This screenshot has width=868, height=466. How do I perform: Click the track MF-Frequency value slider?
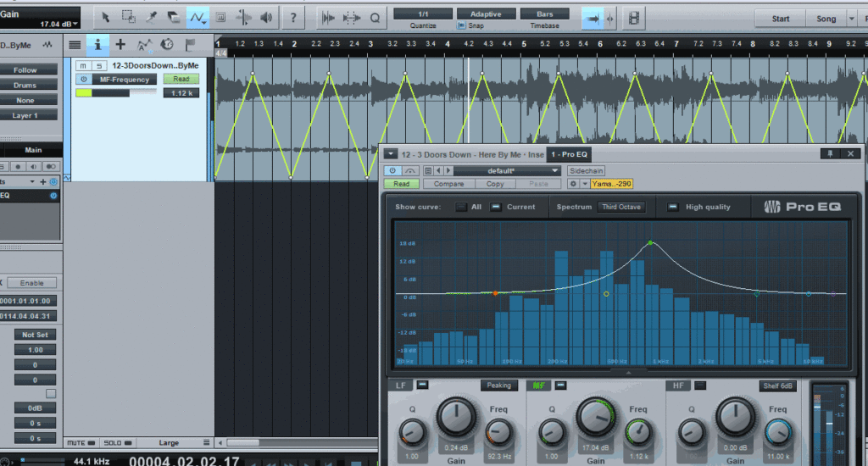(x=116, y=93)
